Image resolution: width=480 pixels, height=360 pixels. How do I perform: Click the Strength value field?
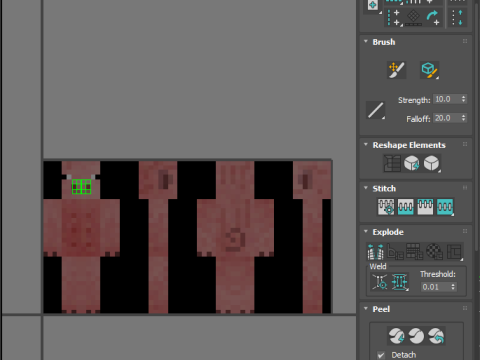[x=447, y=99]
